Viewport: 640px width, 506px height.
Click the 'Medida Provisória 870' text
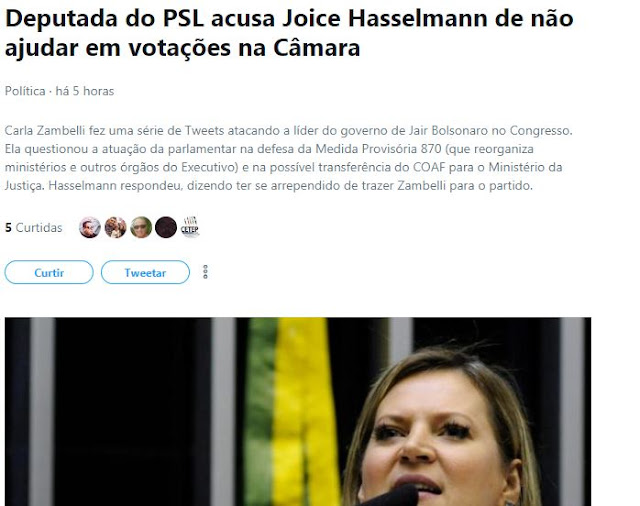coord(378,149)
